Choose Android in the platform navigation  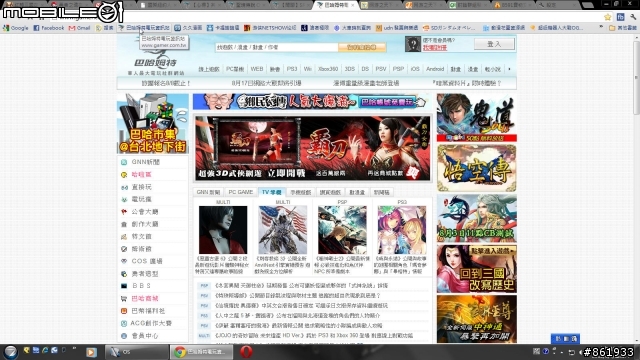click(435, 69)
